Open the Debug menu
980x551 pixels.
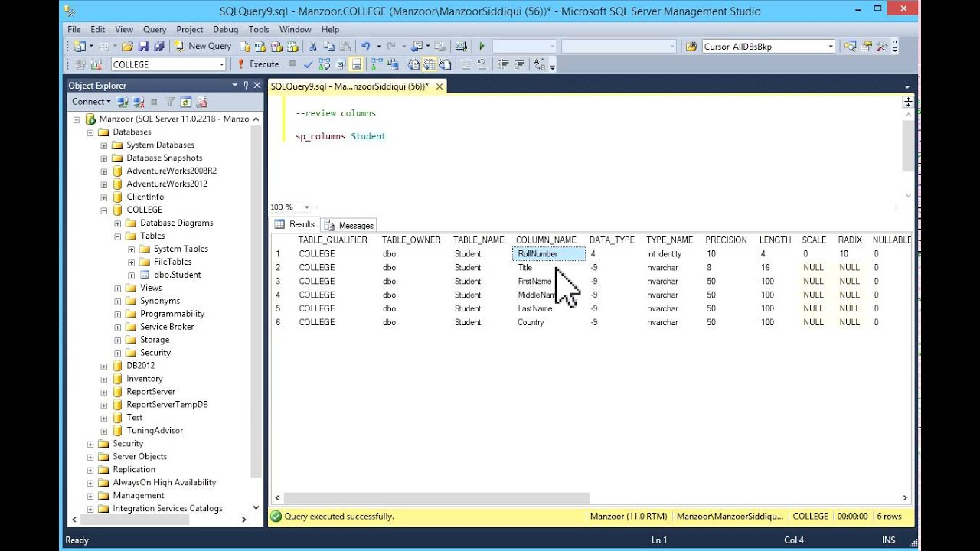(226, 29)
